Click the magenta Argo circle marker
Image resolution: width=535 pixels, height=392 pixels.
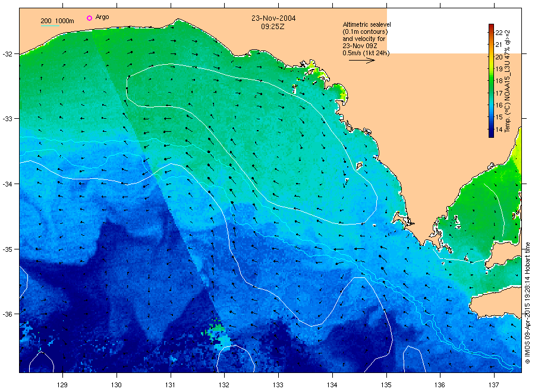(89, 18)
